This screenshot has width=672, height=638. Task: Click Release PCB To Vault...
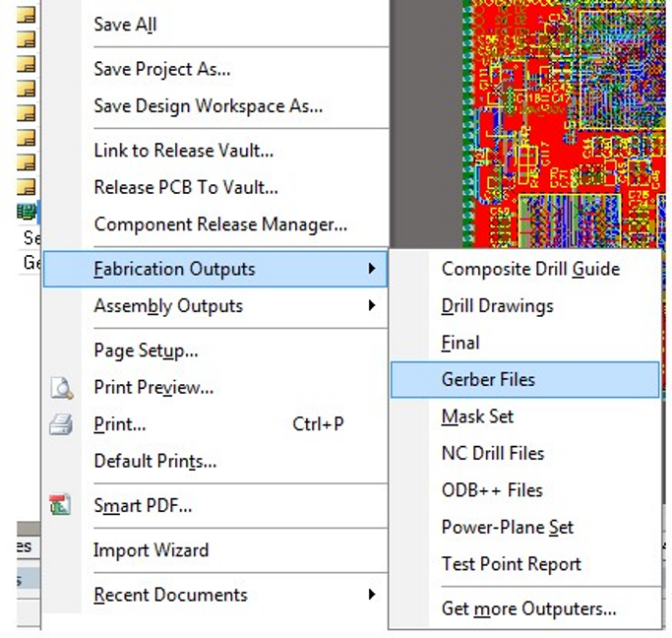pos(186,187)
